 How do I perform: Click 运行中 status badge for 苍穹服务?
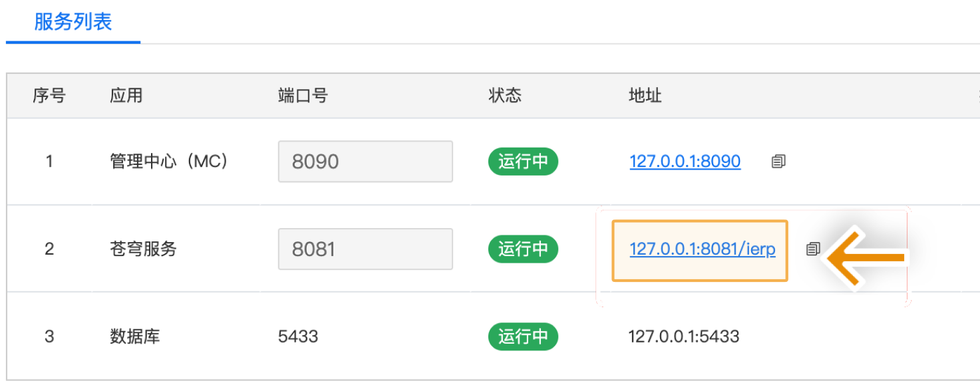pyautogui.click(x=523, y=249)
